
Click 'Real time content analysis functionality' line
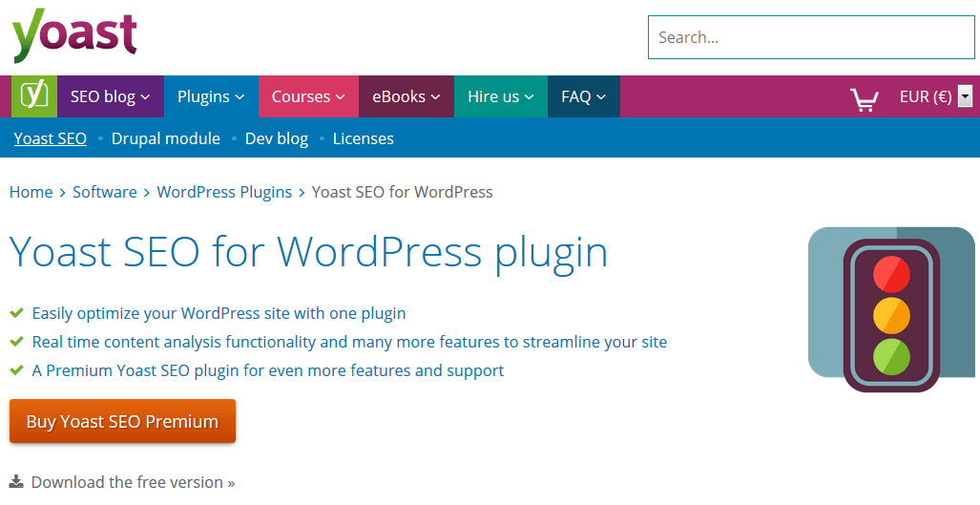349,342
